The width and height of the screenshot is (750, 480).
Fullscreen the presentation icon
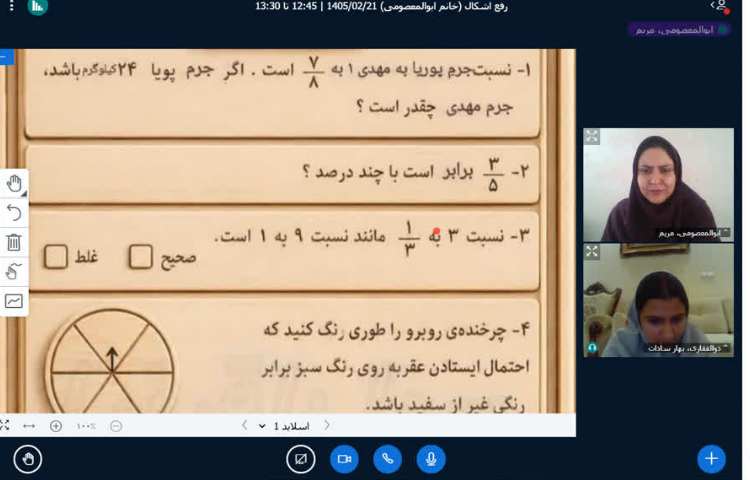4,425
